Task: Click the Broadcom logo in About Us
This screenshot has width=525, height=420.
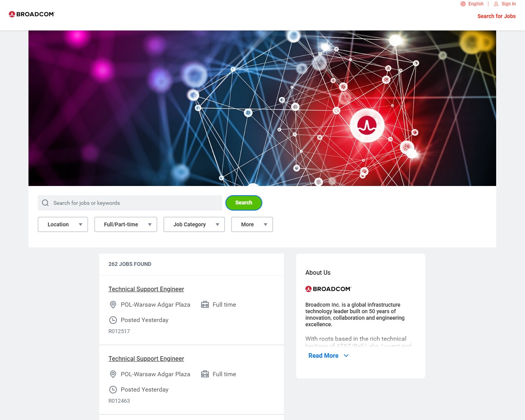Action: pos(328,289)
